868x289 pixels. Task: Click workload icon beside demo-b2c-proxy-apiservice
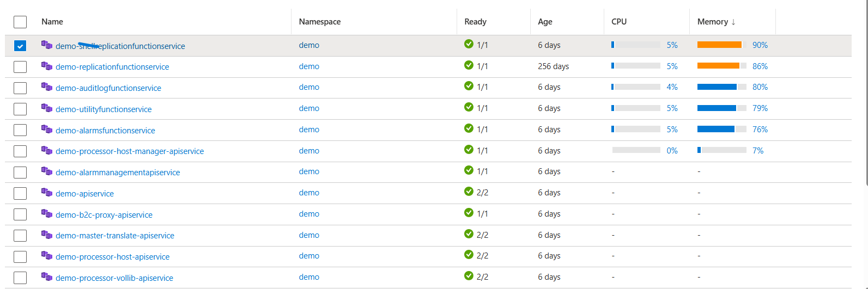click(x=47, y=214)
